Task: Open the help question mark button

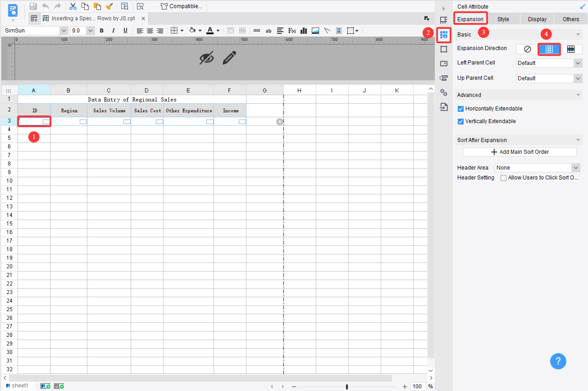Action: pyautogui.click(x=558, y=361)
